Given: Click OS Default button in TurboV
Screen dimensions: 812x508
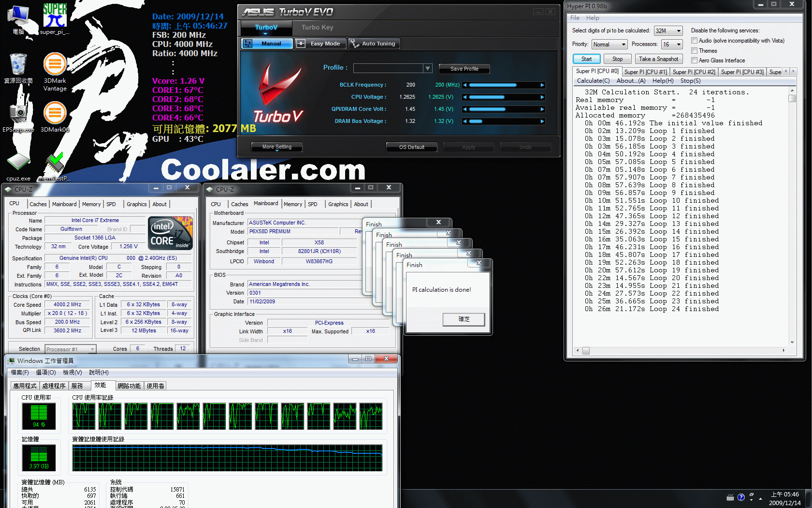Looking at the screenshot, I should (411, 147).
